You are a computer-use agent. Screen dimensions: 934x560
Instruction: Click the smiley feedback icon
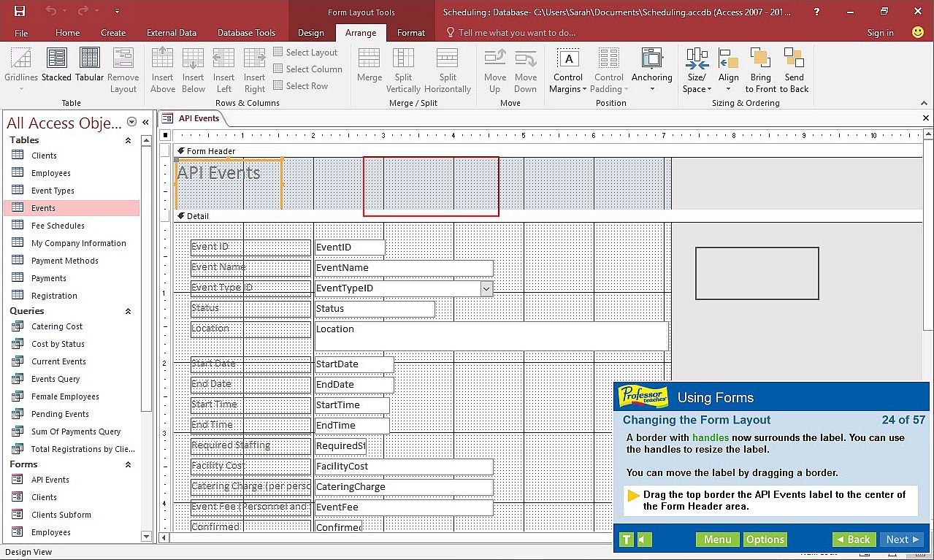[x=918, y=32]
